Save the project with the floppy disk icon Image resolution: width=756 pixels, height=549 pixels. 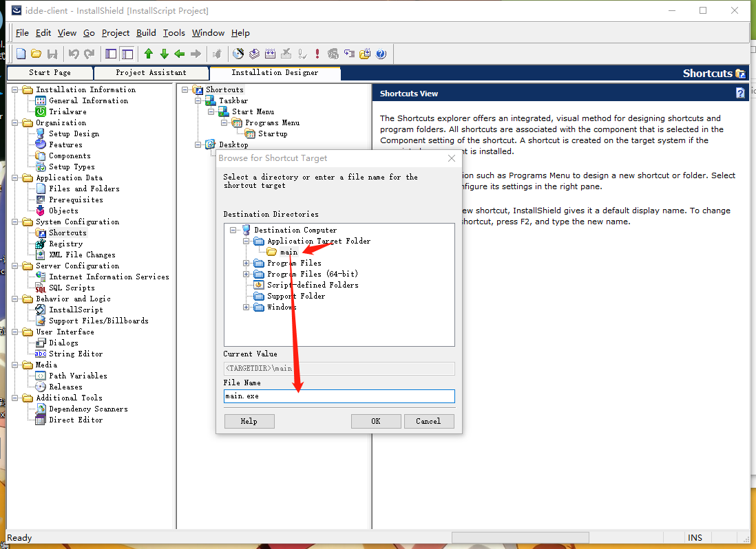52,54
